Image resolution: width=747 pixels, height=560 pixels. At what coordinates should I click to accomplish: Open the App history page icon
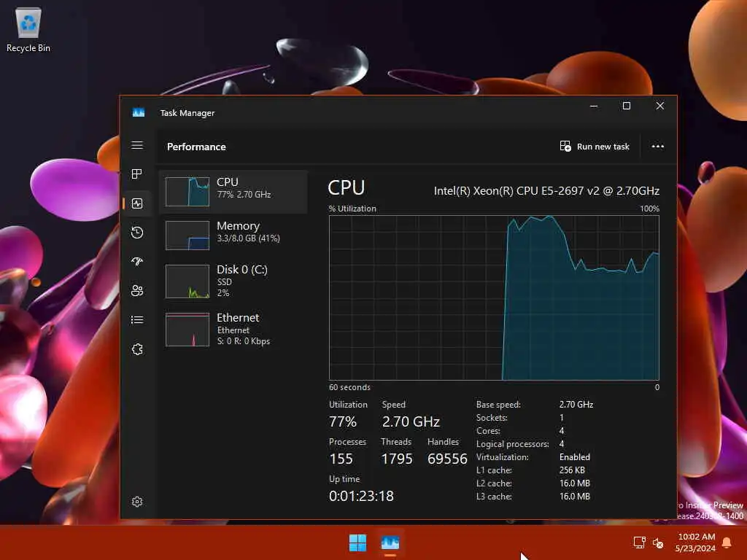(137, 233)
